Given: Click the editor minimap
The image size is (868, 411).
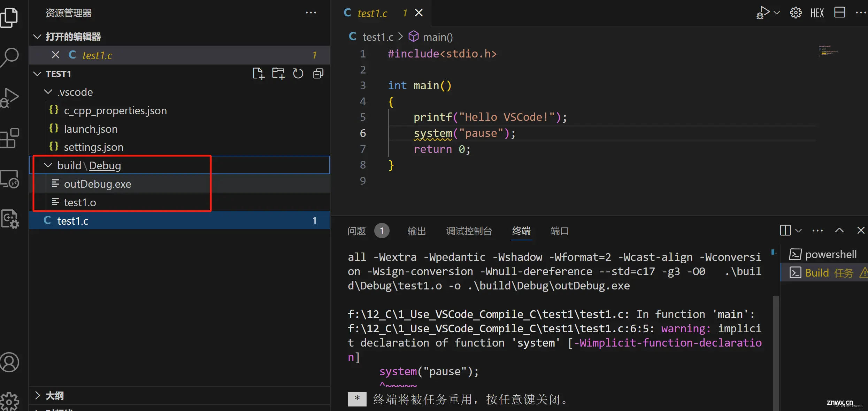Looking at the screenshot, I should (829, 51).
